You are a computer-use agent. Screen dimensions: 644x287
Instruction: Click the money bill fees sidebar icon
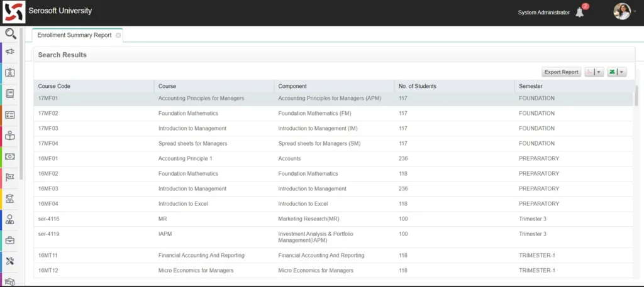click(10, 156)
